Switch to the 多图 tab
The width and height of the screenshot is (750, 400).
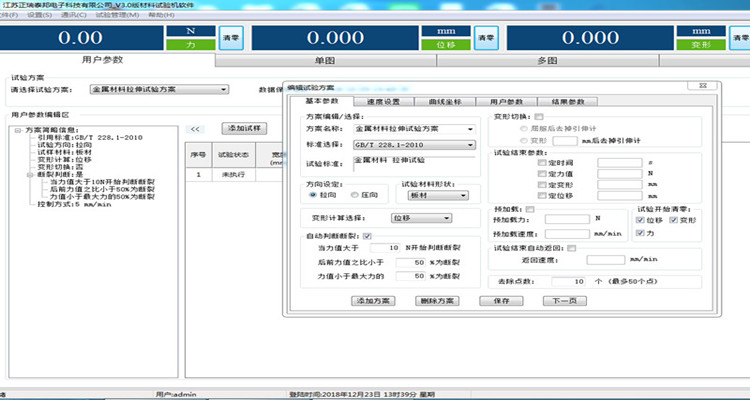pyautogui.click(x=545, y=61)
